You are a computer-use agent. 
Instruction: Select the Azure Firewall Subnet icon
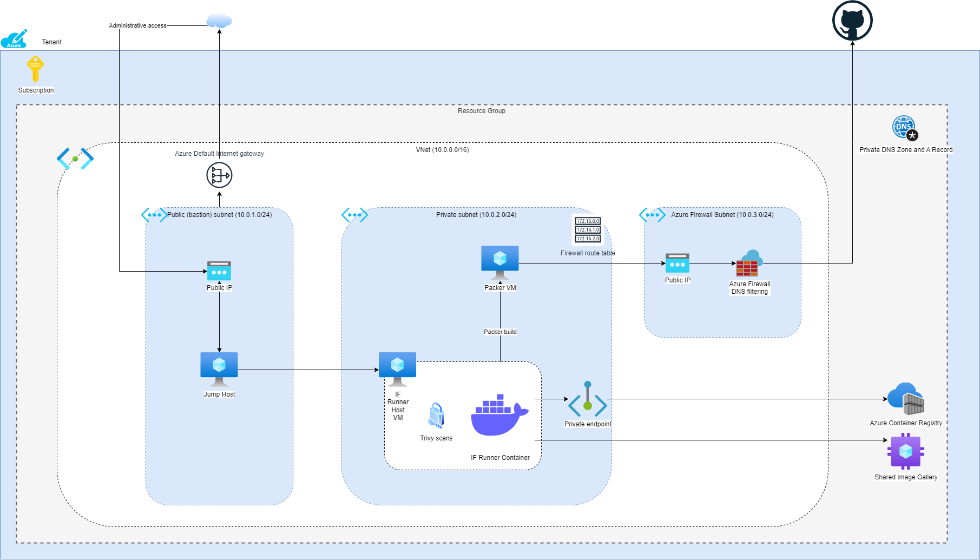pyautogui.click(x=652, y=215)
